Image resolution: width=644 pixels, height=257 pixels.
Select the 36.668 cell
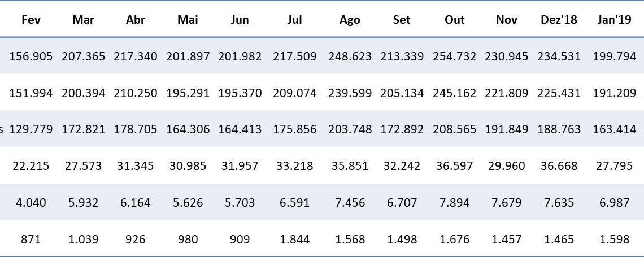tap(558, 166)
